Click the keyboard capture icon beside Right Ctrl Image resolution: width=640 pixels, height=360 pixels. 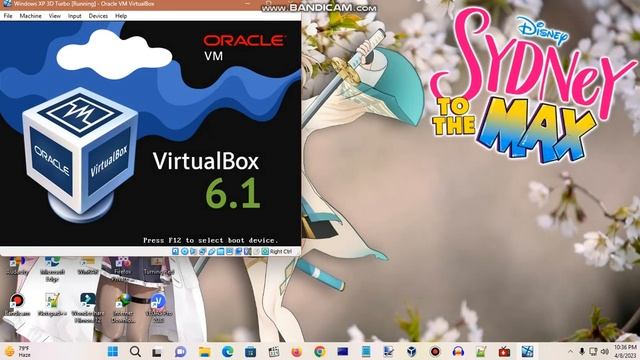point(265,251)
